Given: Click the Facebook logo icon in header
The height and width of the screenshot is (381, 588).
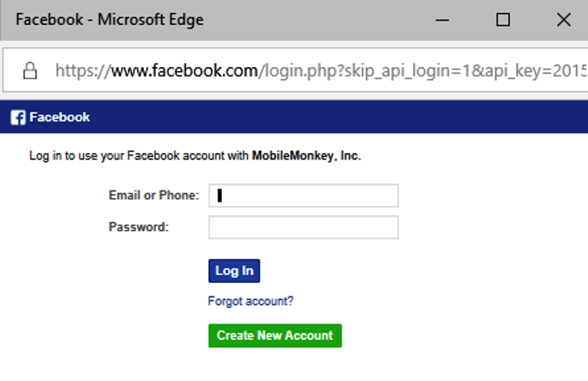Looking at the screenshot, I should pyautogui.click(x=18, y=117).
